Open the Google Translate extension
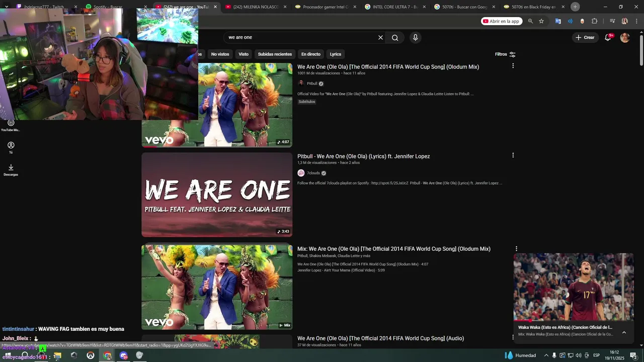644x362 pixels. click(558, 21)
